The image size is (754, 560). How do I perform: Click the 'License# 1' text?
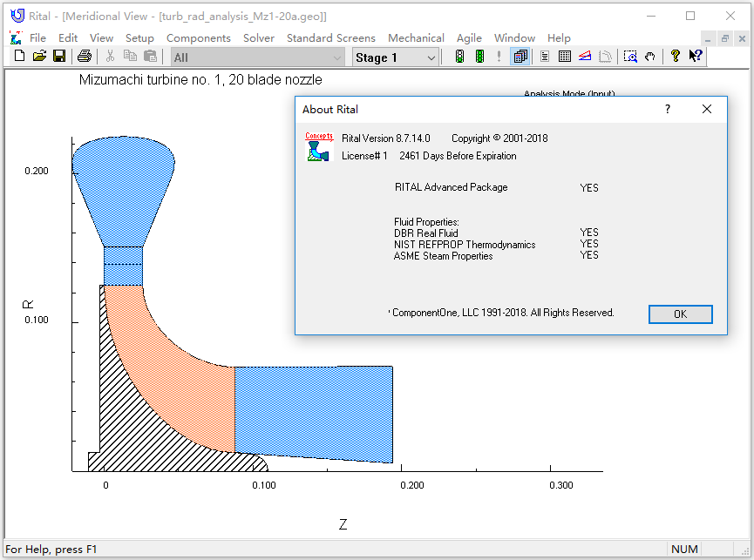point(364,156)
